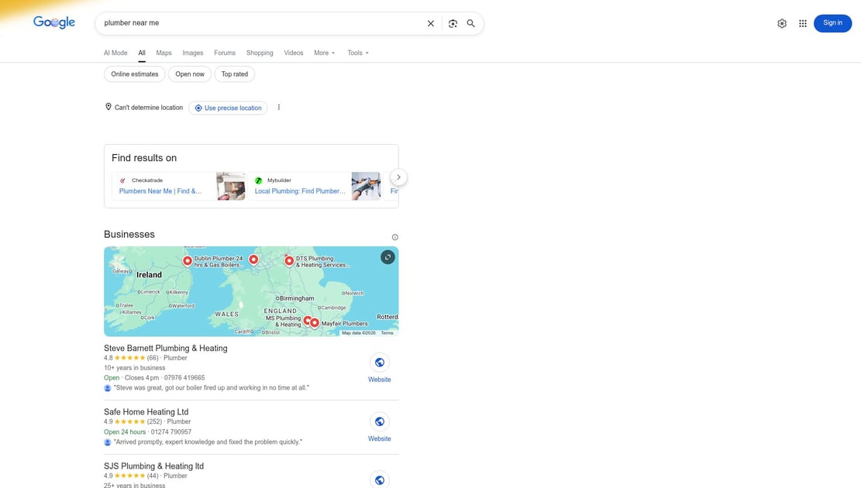Click the Dublin Plumber 24 hrs map pin

(188, 260)
